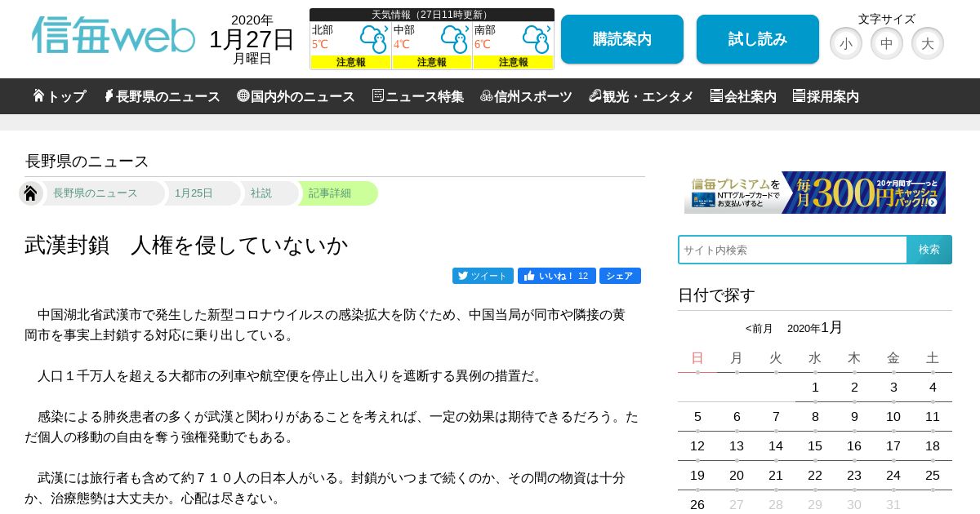Click the 中部 weather snowman icon

pyautogui.click(x=455, y=38)
